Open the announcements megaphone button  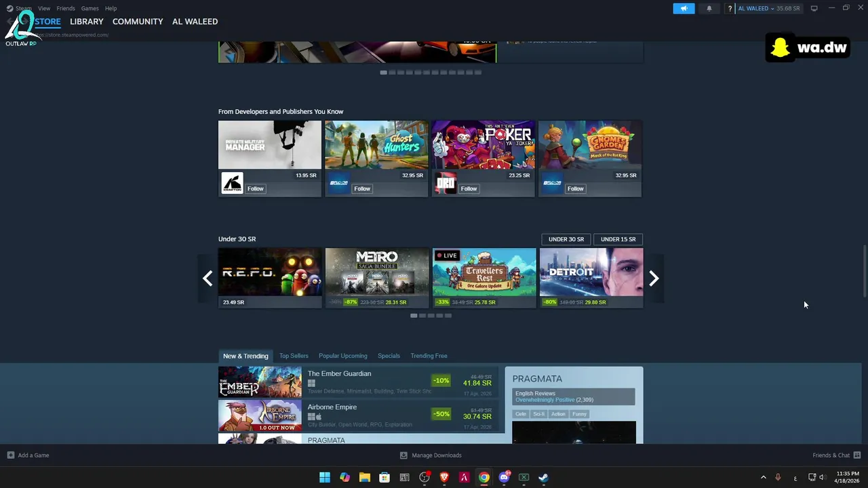684,8
